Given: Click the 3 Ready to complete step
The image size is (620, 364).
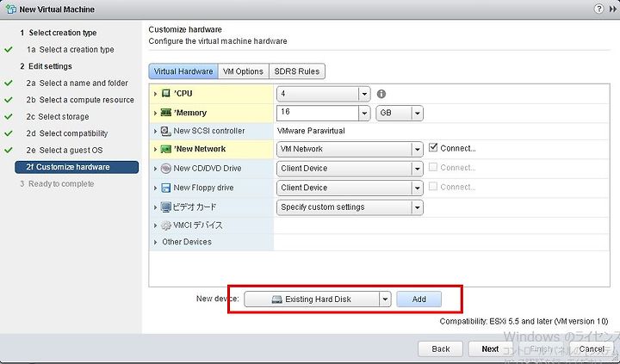Looking at the screenshot, I should click(x=58, y=184).
